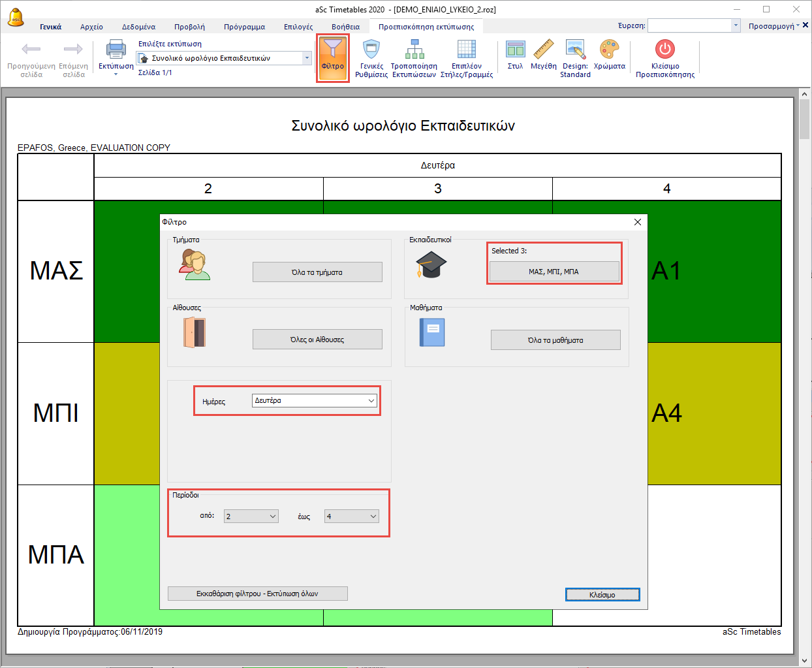Switch to the Γενικά tab
The image size is (812, 668).
50,27
